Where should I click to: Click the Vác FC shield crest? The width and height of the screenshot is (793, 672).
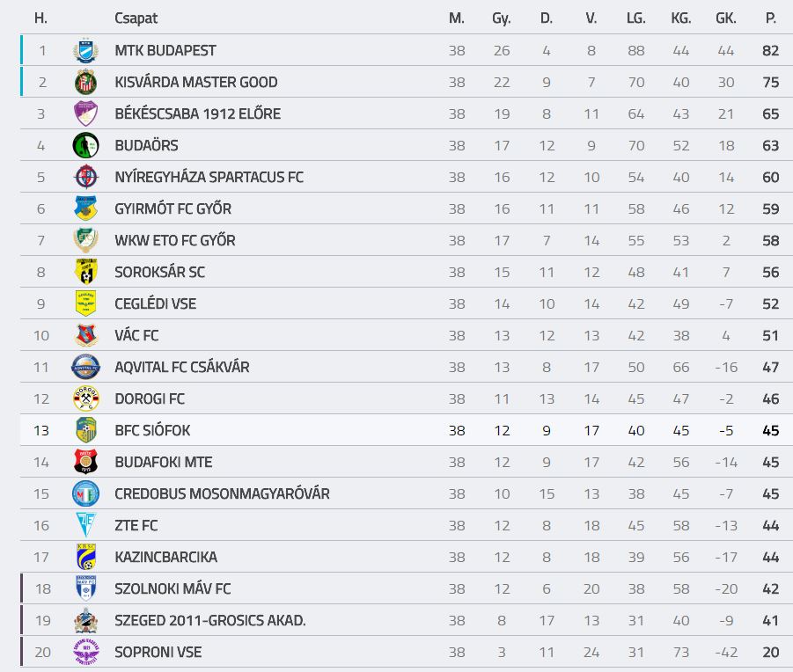click(x=85, y=335)
